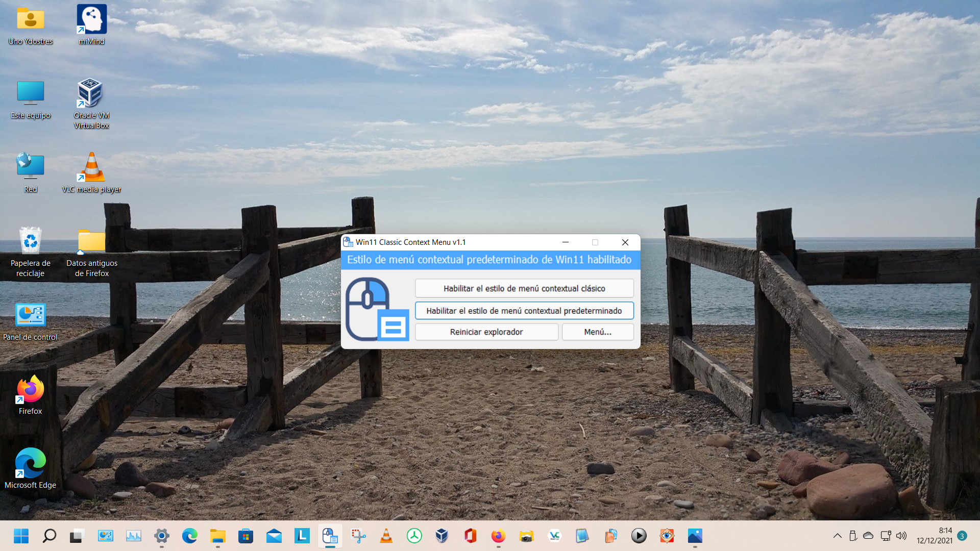980x551 pixels.
Task: Open Microsoft Store from taskbar
Action: (246, 536)
